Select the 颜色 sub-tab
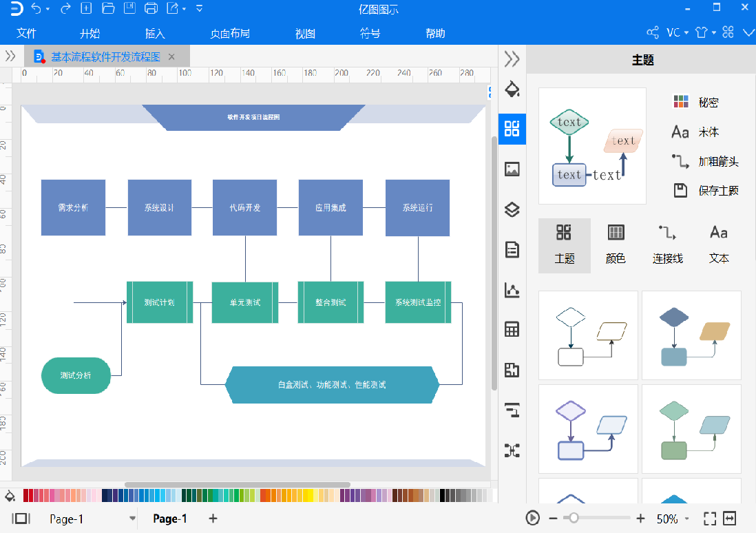The image size is (756, 533). (x=616, y=246)
